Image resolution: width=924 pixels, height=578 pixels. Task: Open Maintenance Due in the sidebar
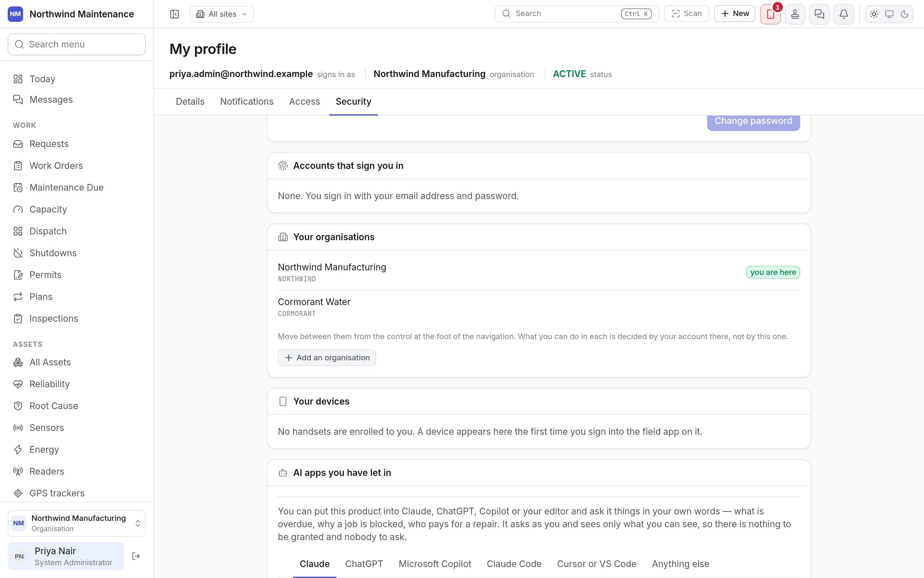[77, 187]
